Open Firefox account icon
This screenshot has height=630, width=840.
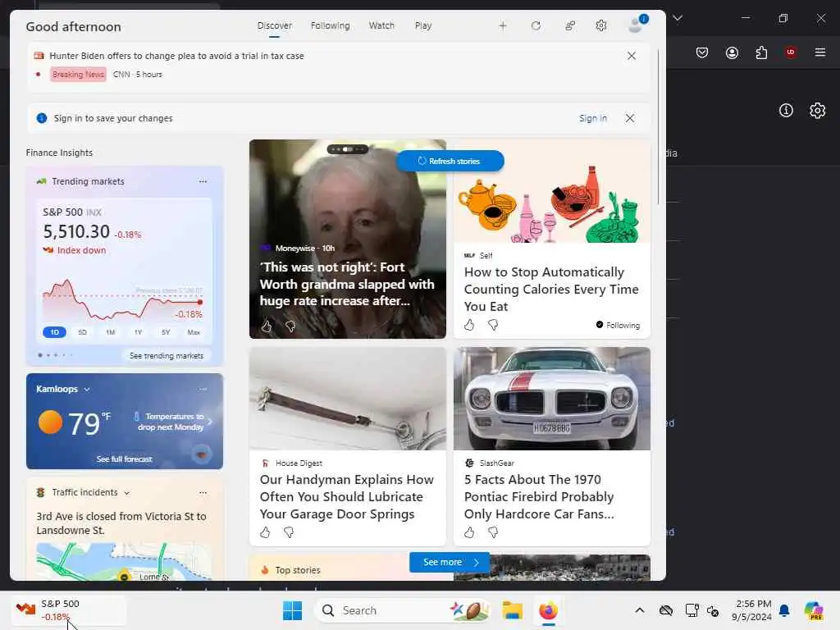coord(732,52)
